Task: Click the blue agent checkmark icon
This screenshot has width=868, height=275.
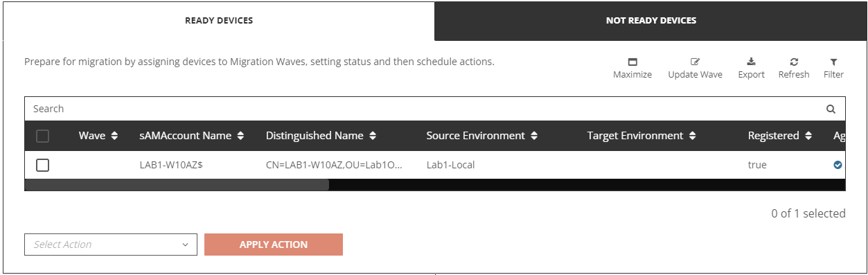Action: click(x=838, y=165)
